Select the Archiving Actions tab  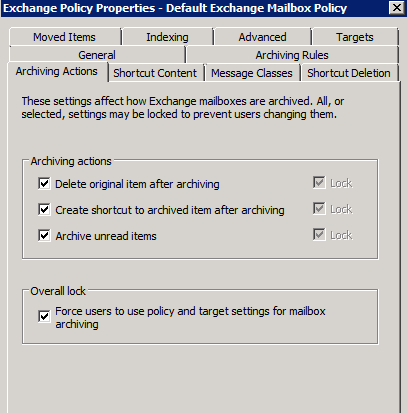pos(57,71)
